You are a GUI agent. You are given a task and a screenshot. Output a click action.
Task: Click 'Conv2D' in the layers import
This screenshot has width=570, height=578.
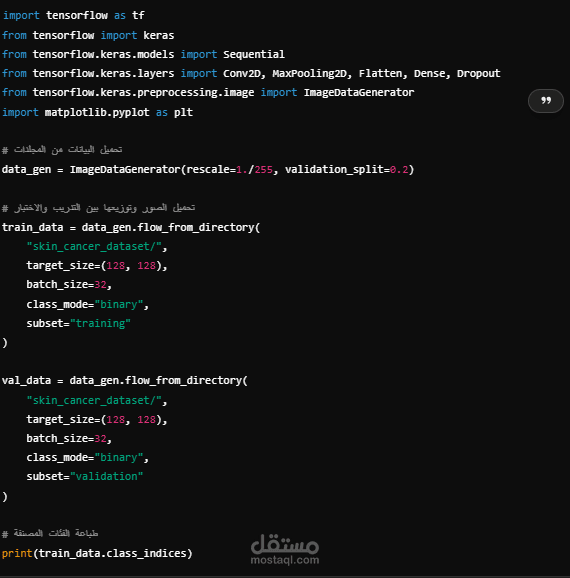241,73
